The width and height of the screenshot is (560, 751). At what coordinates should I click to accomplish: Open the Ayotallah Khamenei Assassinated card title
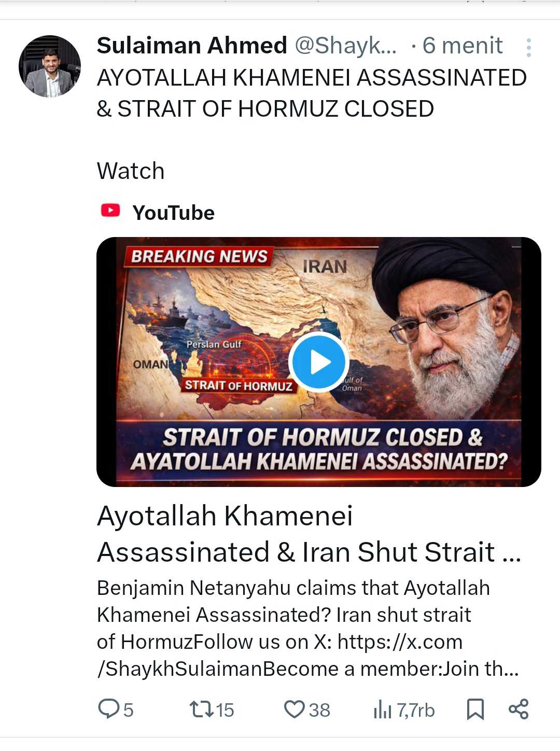[x=309, y=534]
